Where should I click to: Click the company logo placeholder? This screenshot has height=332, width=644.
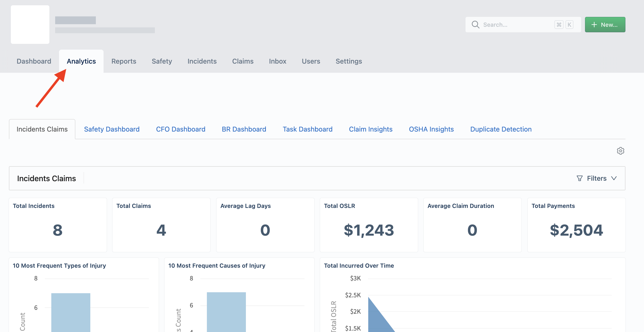click(x=30, y=25)
